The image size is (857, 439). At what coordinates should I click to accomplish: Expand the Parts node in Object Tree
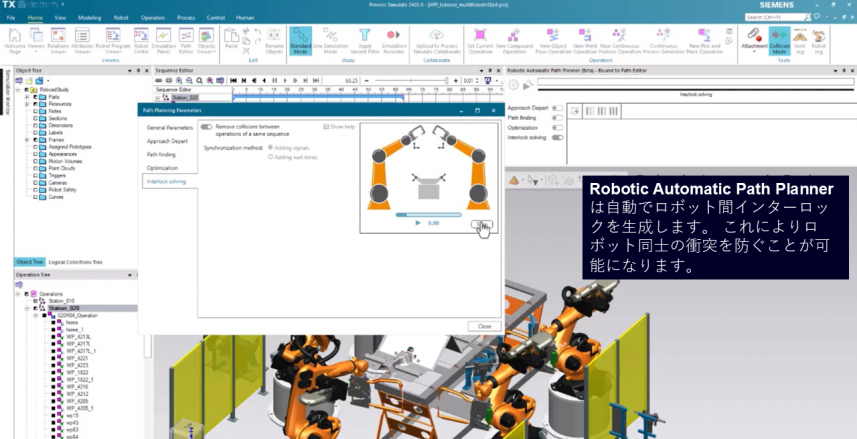29,96
